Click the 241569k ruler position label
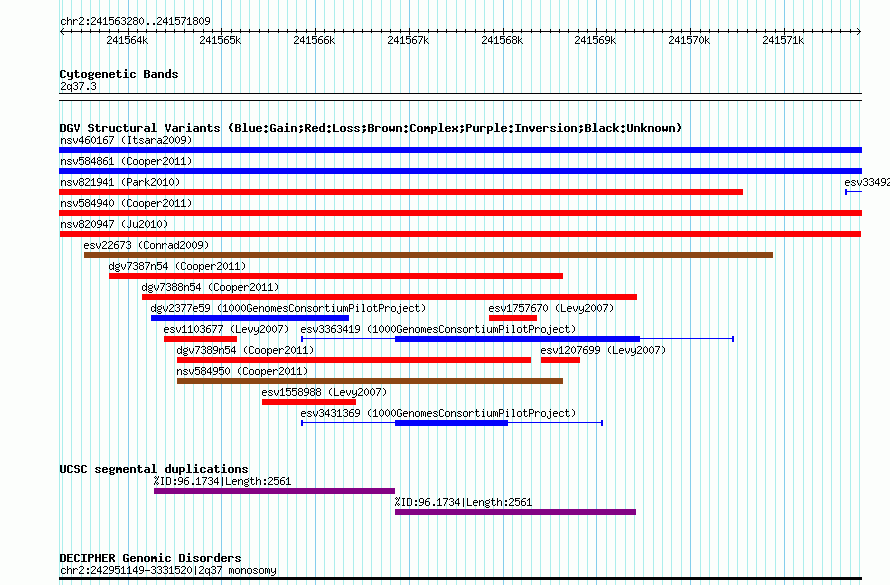The image size is (890, 585). pyautogui.click(x=595, y=40)
